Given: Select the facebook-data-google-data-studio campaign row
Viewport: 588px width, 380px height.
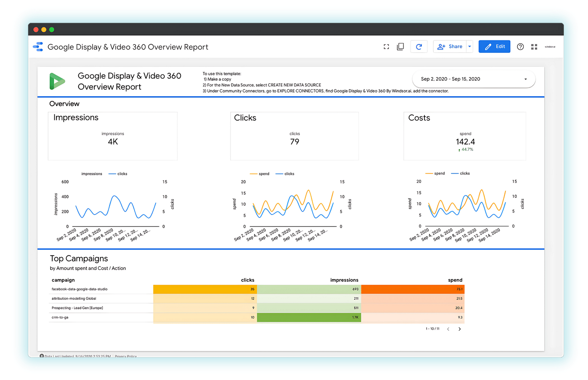Looking at the screenshot, I should 80,289.
